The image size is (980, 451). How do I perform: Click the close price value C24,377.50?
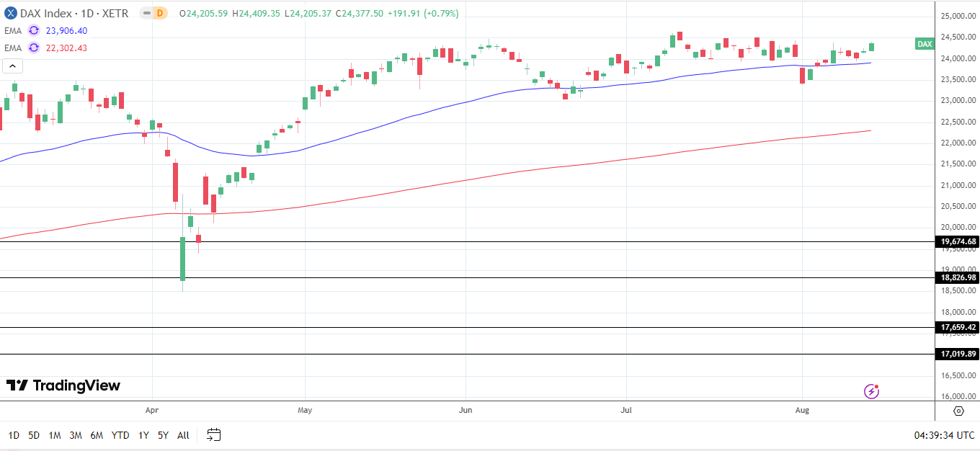360,14
